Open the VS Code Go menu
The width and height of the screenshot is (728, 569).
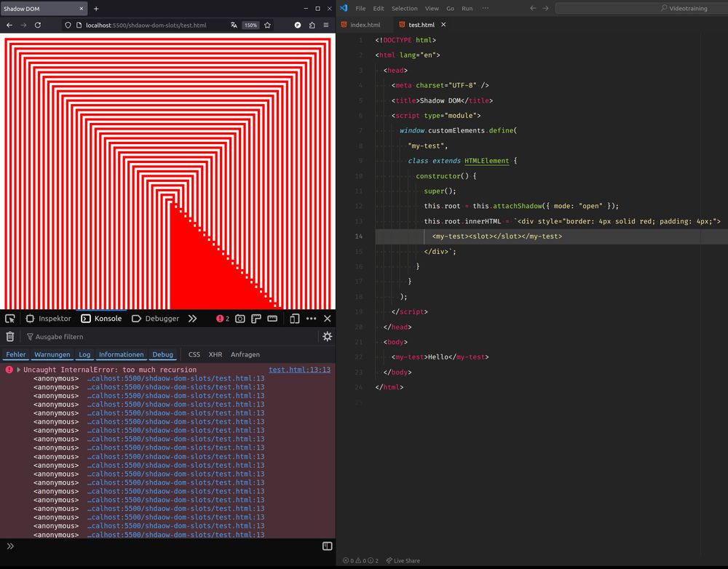(451, 8)
